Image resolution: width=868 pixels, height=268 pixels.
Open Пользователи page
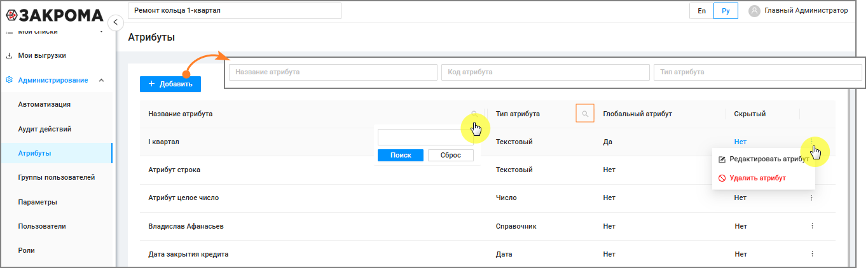click(x=42, y=226)
